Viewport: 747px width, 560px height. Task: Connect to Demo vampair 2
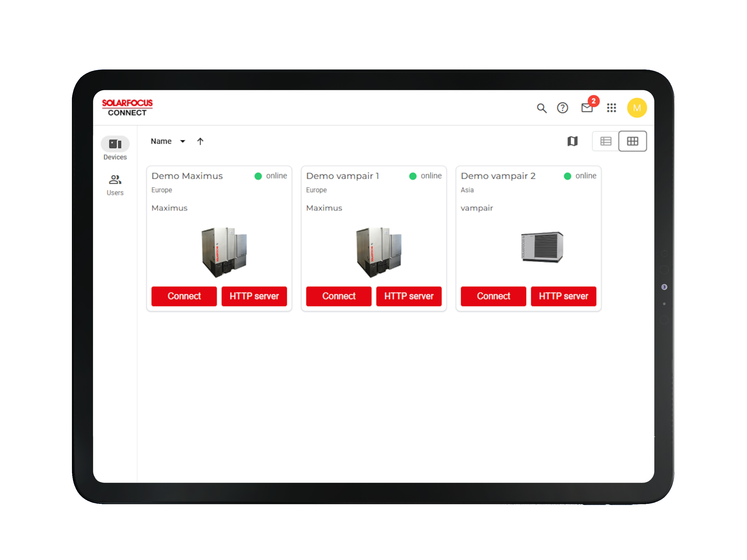tap(493, 296)
